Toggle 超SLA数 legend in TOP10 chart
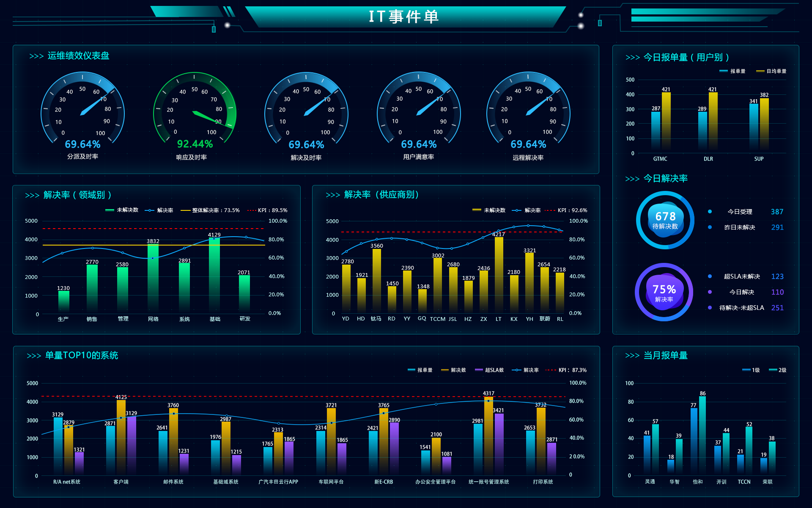 point(489,370)
